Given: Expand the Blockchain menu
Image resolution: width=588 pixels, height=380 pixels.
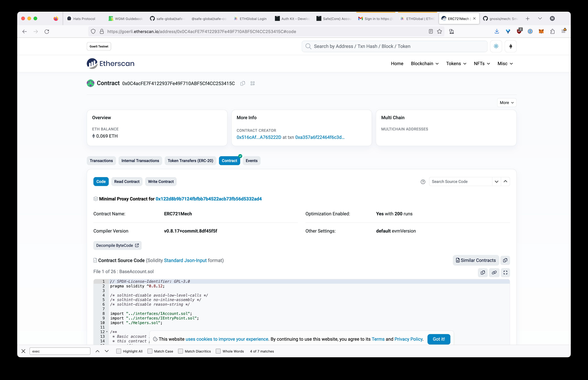Looking at the screenshot, I should 425,64.
